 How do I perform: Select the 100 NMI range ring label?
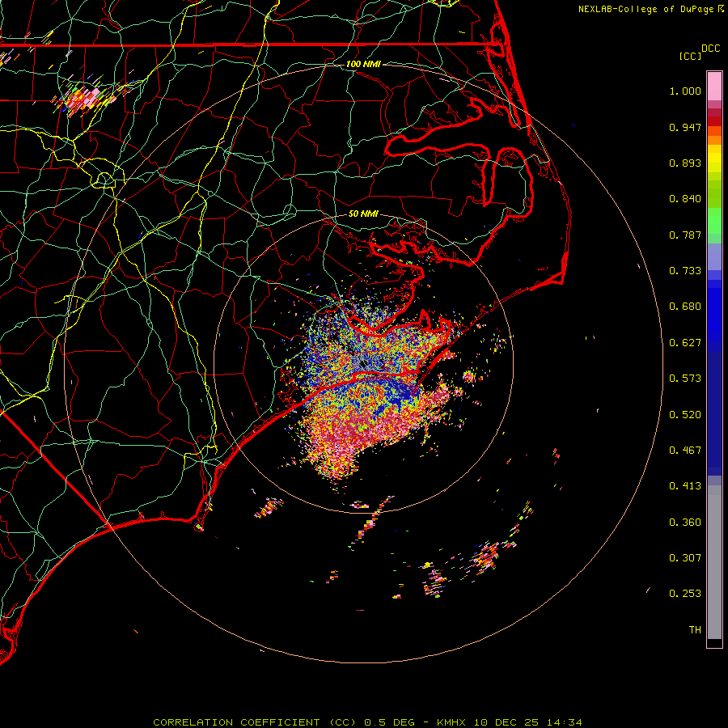[362, 64]
